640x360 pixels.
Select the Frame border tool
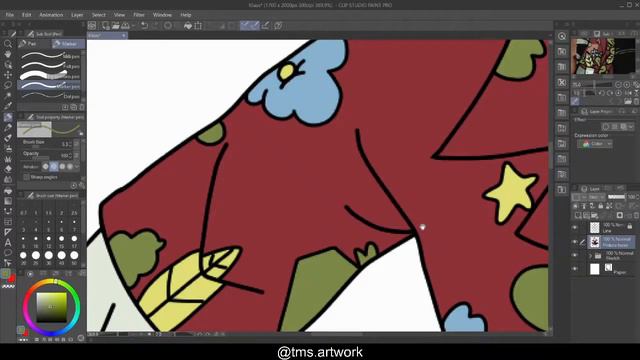click(x=7, y=222)
